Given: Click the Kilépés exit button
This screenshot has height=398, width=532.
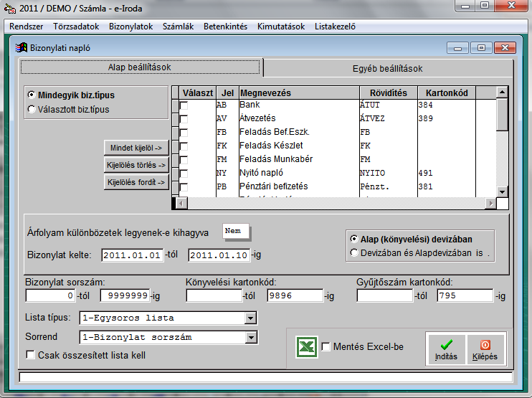Looking at the screenshot, I should click(485, 349).
